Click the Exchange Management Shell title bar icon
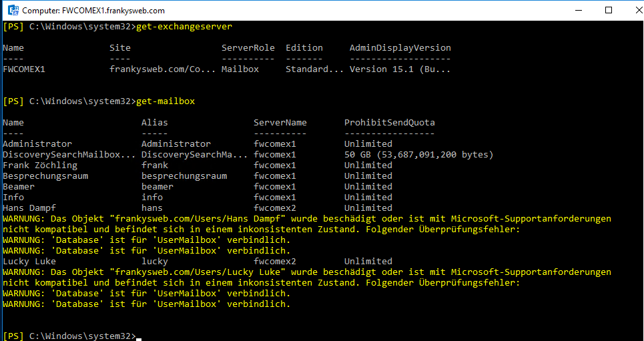The height and width of the screenshot is (341, 644). pos(11,11)
